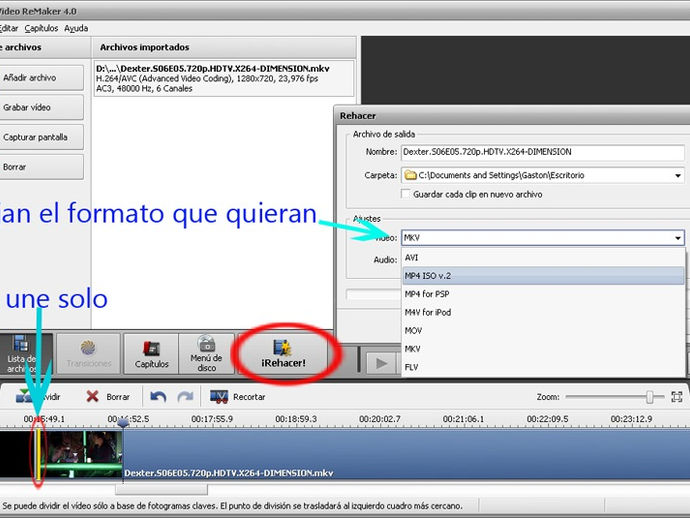This screenshot has width=690, height=518.
Task: Select imported Dexter.S06E05 mkv file entry
Action: pos(224,78)
